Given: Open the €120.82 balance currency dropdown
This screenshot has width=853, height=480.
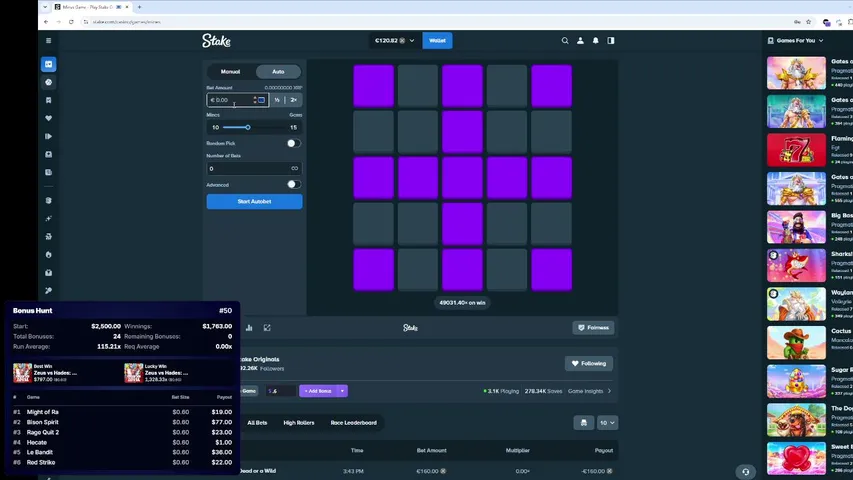Looking at the screenshot, I should coord(394,40).
